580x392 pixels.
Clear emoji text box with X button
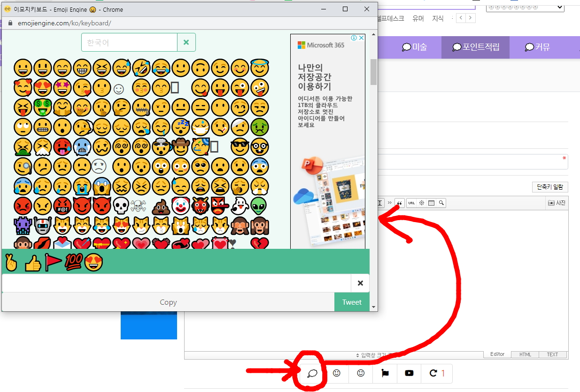click(360, 283)
